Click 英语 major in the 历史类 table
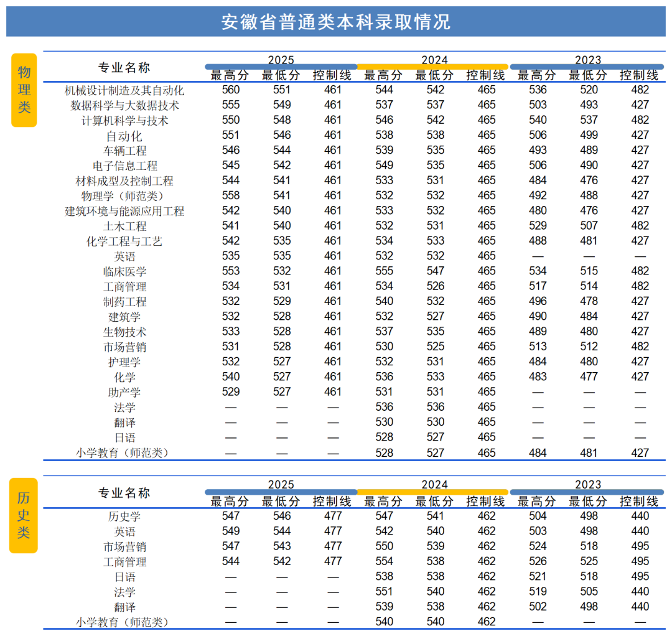The width and height of the screenshot is (672, 636). tap(124, 531)
